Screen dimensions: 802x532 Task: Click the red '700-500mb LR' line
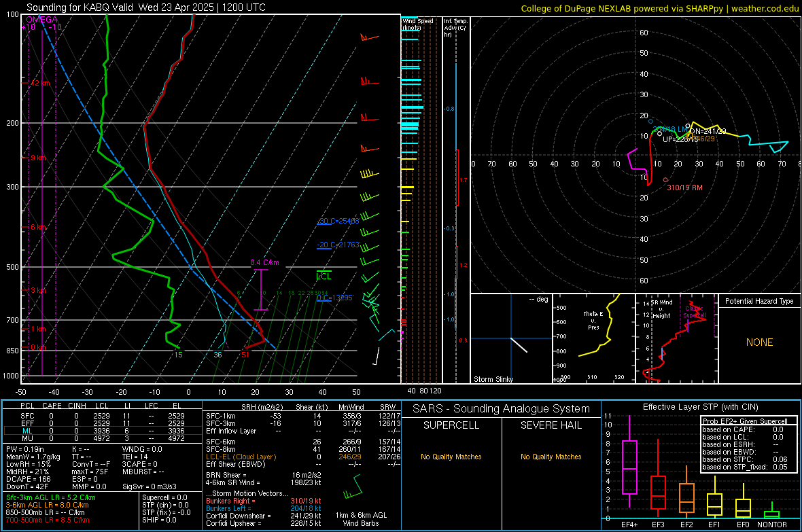48,520
